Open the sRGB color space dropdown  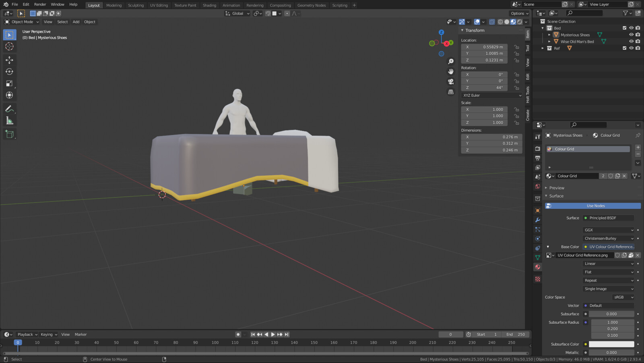(x=623, y=297)
